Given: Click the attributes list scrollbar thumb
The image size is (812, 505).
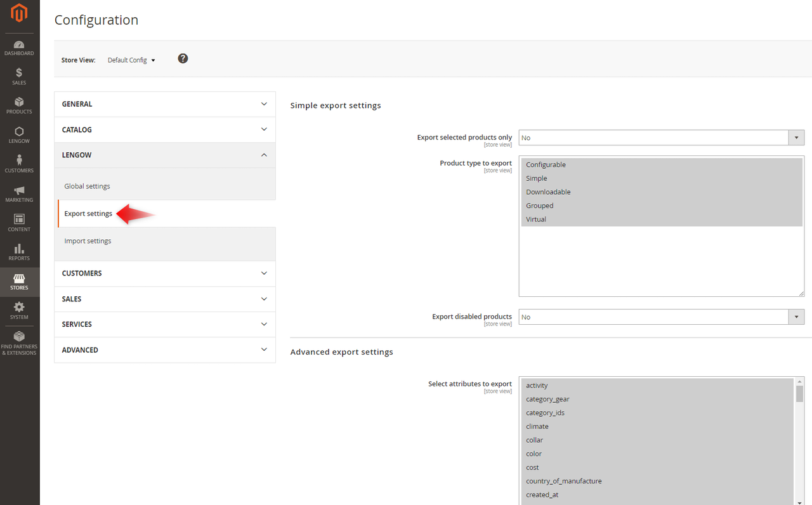Looking at the screenshot, I should 799,393.
